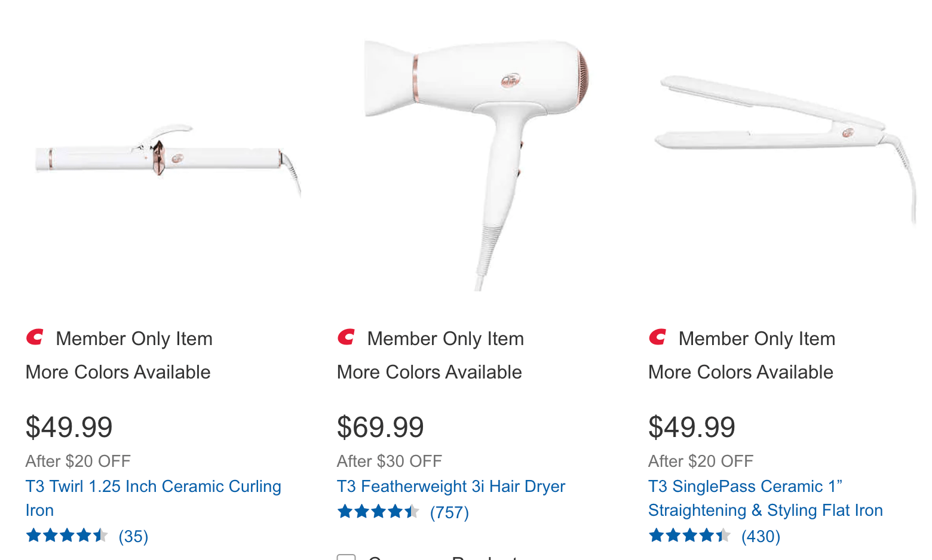The image size is (932, 560).
Task: Click the star rating under the curling iron
Action: point(67,536)
